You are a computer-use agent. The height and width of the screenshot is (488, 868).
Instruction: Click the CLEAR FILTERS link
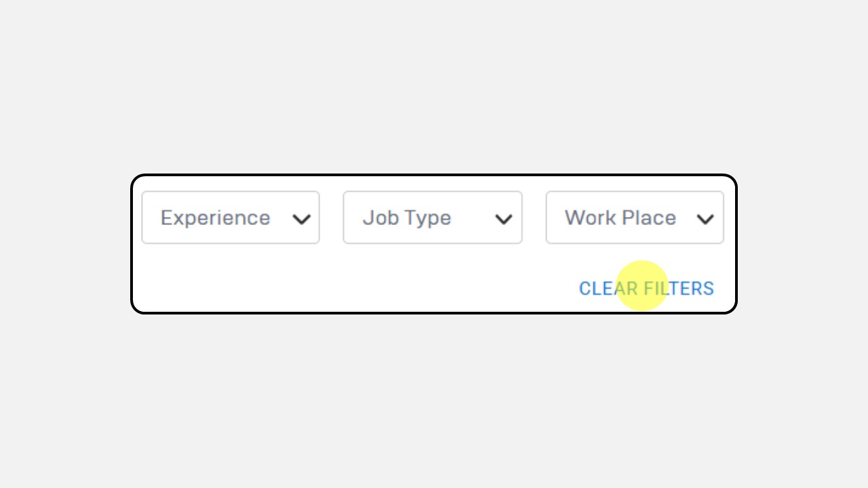point(646,289)
